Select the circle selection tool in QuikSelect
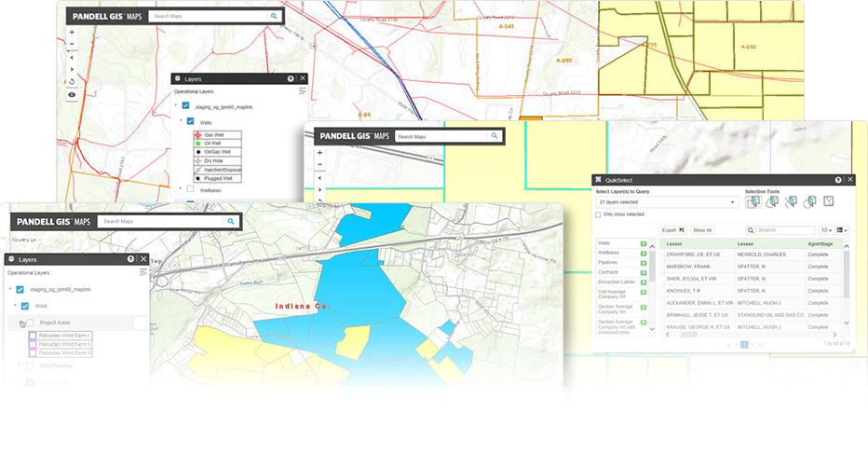The height and width of the screenshot is (454, 868). click(x=809, y=201)
